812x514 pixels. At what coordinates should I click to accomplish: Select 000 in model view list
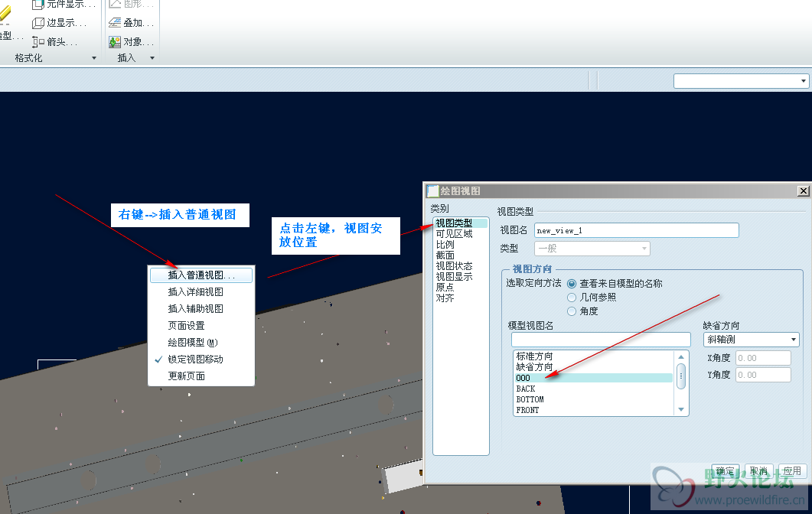click(594, 378)
